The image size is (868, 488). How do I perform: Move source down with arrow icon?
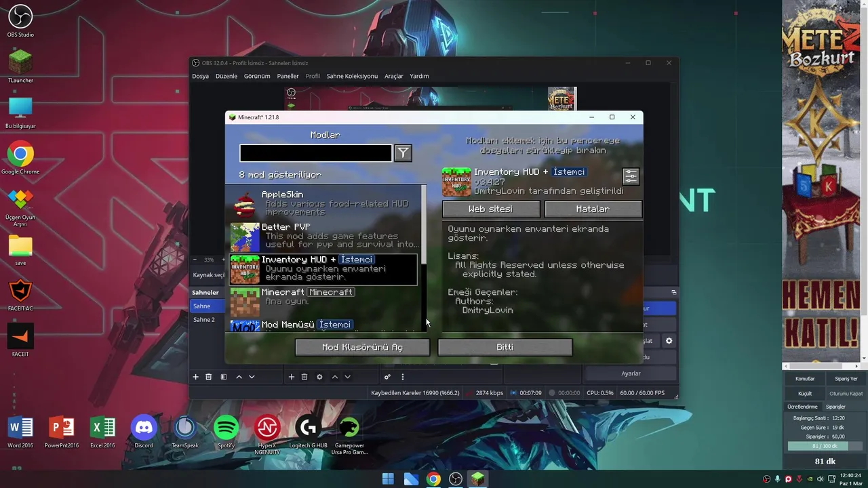click(x=347, y=377)
